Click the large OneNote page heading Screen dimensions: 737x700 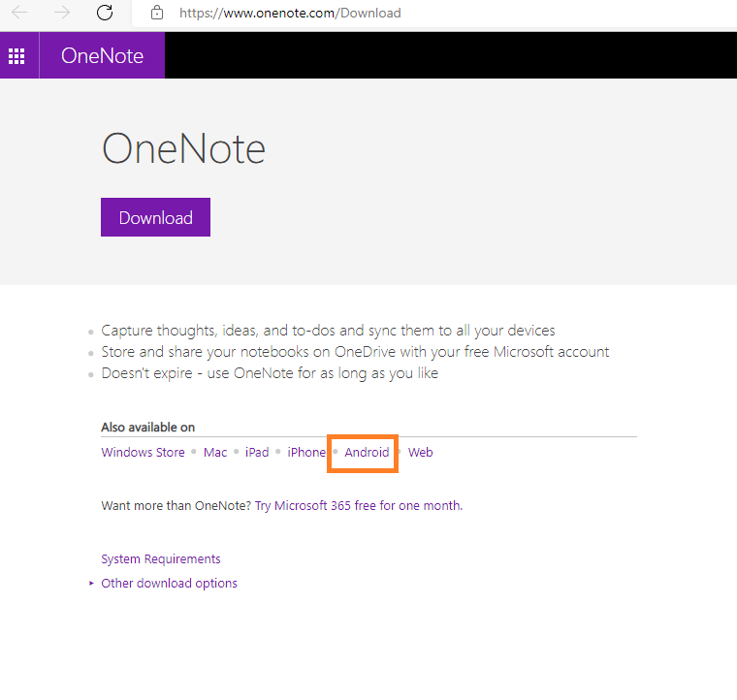184,148
